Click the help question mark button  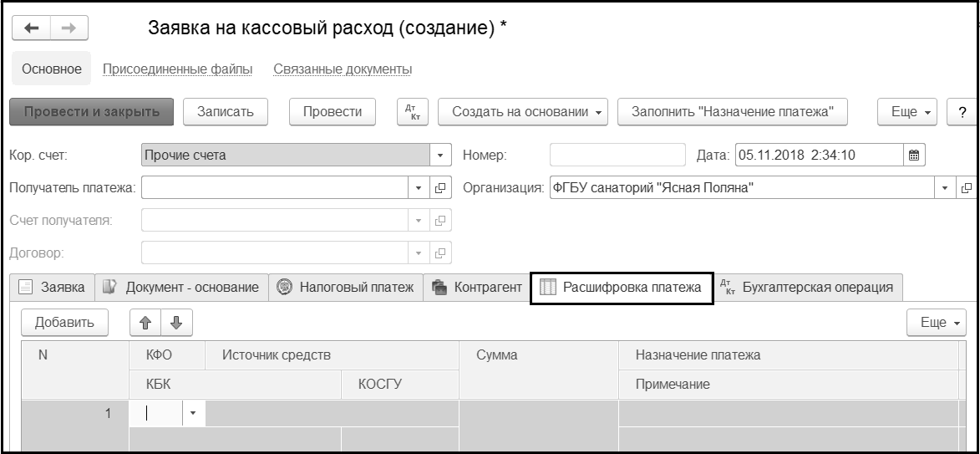pos(962,112)
